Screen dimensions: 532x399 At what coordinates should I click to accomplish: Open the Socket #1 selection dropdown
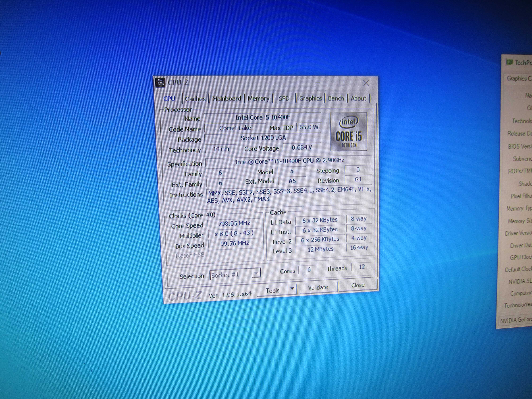[x=235, y=274]
